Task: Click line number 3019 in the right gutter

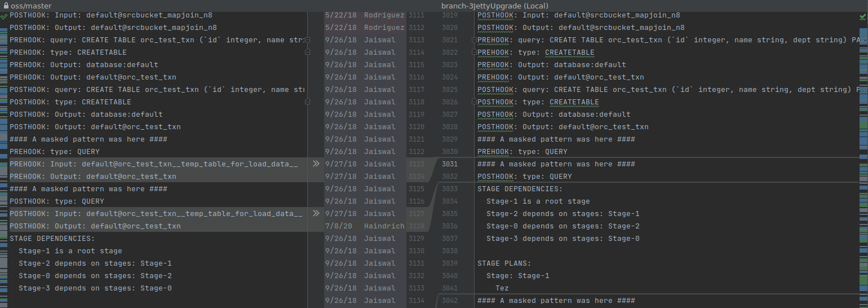Action: click(x=450, y=15)
